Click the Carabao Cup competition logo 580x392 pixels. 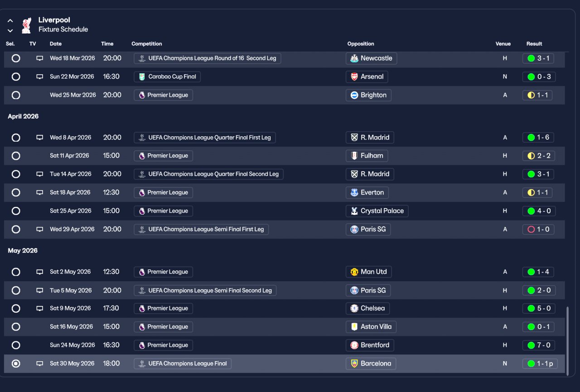pyautogui.click(x=142, y=77)
